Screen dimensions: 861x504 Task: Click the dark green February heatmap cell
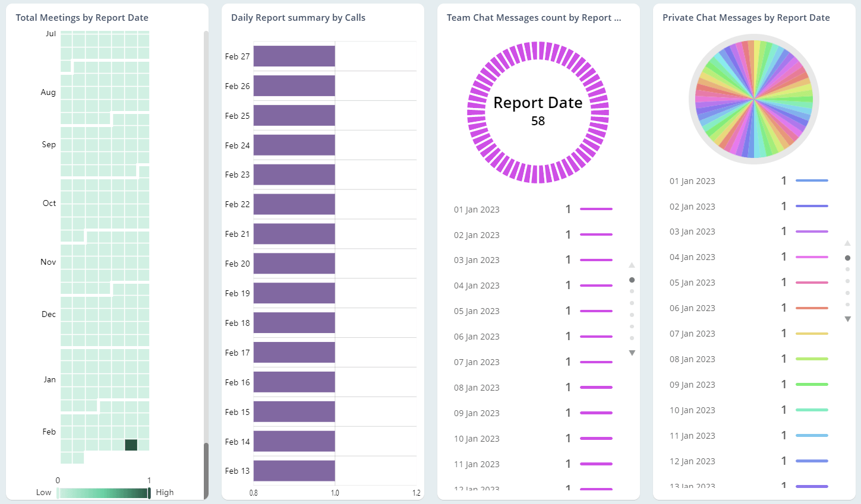click(130, 443)
